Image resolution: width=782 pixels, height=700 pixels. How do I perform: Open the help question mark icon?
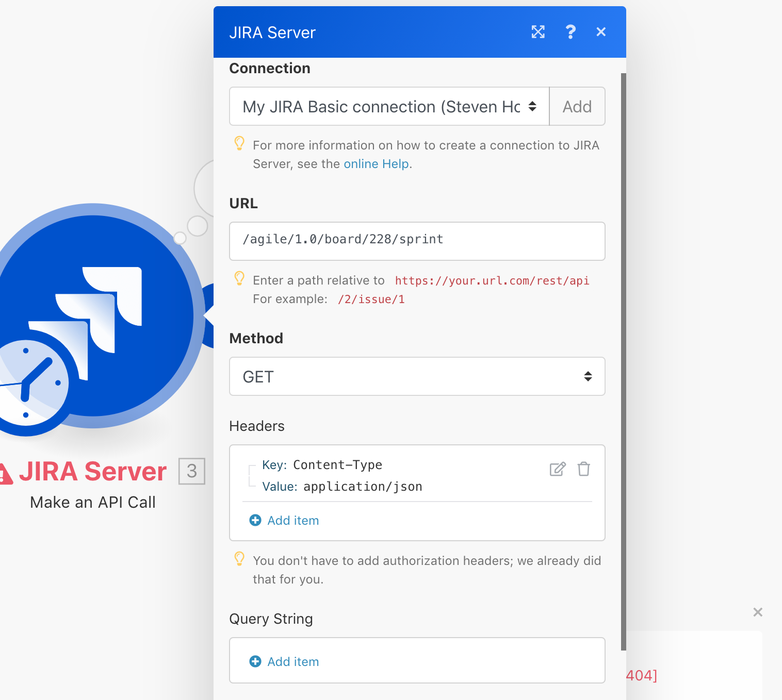click(x=571, y=32)
